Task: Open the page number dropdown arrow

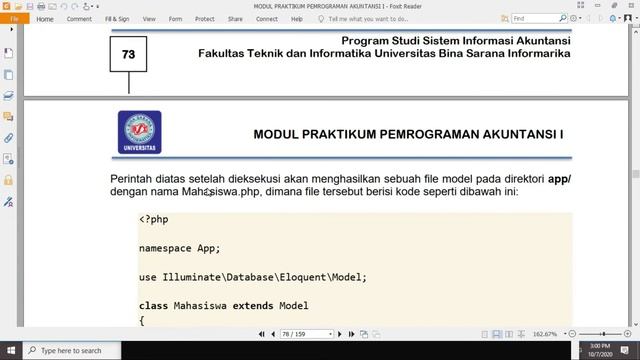Action: (330, 334)
